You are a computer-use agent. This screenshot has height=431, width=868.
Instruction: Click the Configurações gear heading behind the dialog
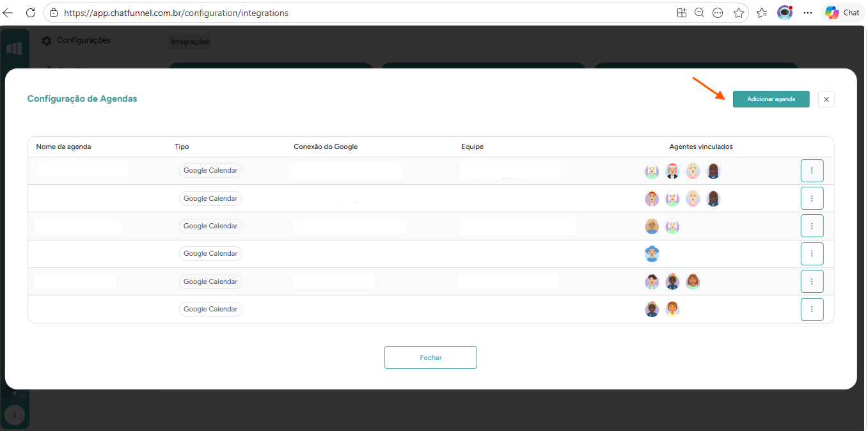pyautogui.click(x=76, y=40)
